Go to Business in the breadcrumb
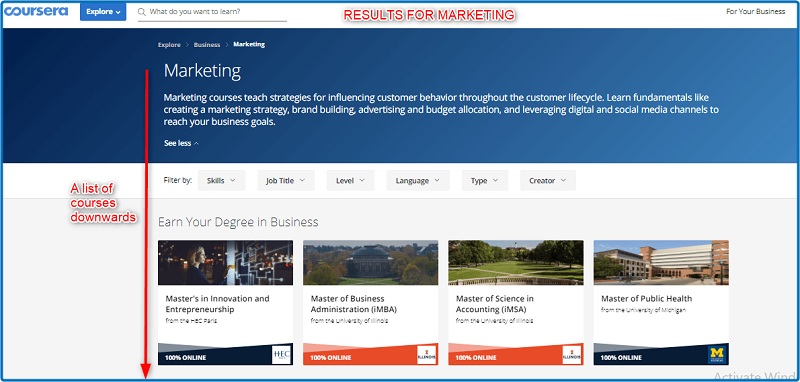The width and height of the screenshot is (800, 382). point(207,45)
